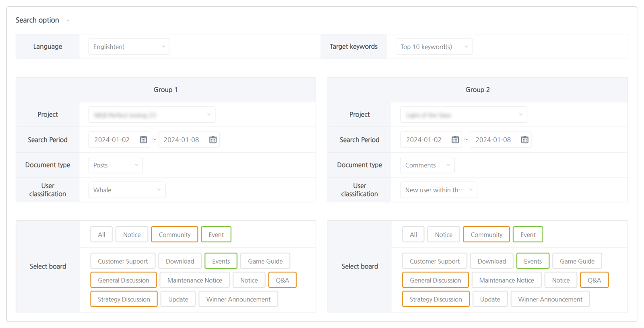
Task: Click Group 2 end date field 2024-01-08
Action: click(x=493, y=140)
